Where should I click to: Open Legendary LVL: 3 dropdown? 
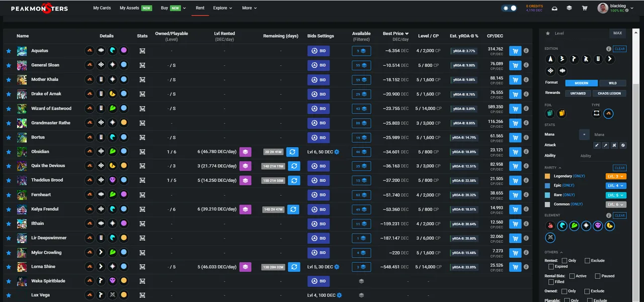tap(616, 176)
